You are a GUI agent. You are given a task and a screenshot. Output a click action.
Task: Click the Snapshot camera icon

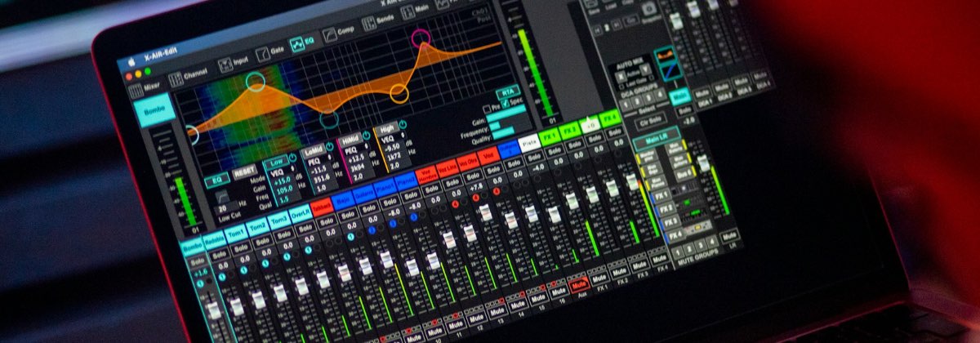tap(648, 8)
